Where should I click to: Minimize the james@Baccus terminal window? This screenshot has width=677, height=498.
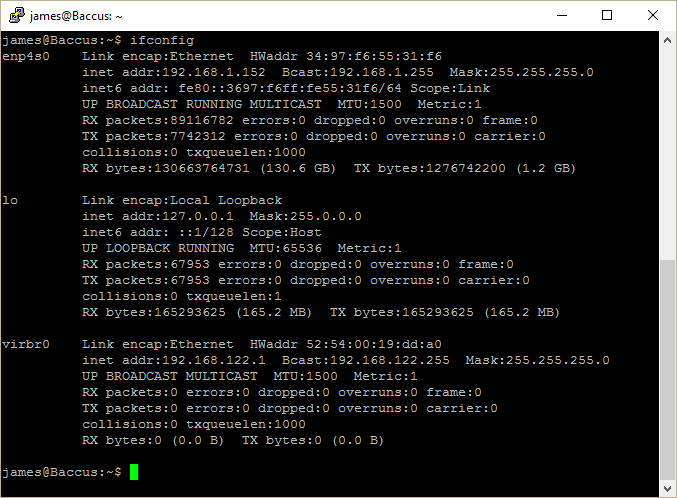coord(562,16)
